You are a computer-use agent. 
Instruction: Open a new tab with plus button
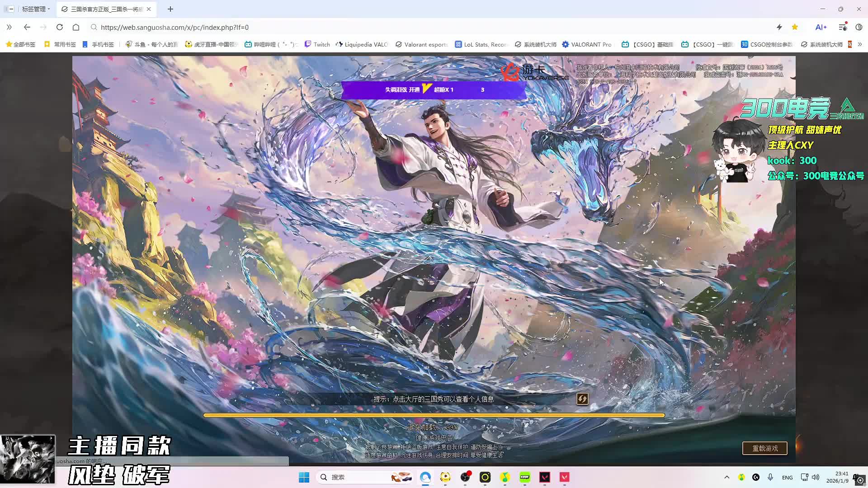point(170,9)
